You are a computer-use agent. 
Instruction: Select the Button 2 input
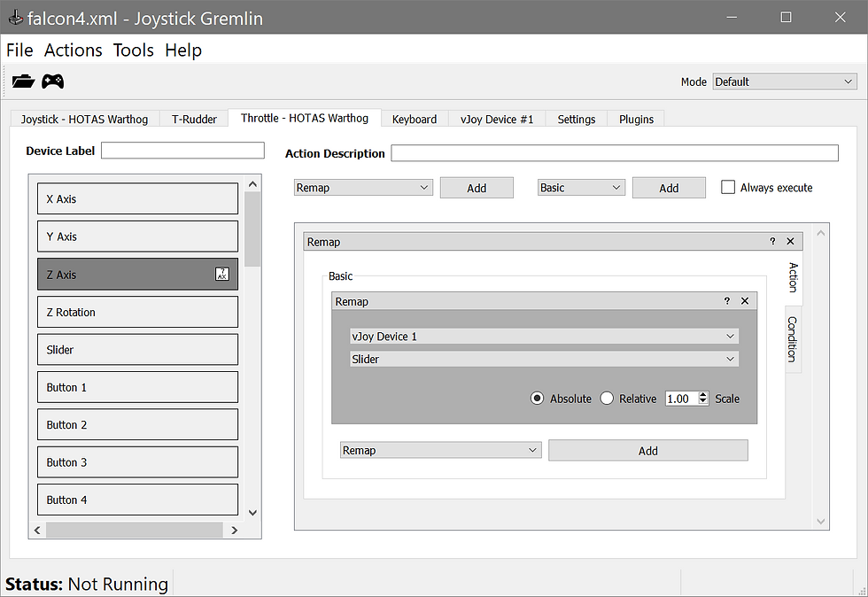[x=138, y=425]
